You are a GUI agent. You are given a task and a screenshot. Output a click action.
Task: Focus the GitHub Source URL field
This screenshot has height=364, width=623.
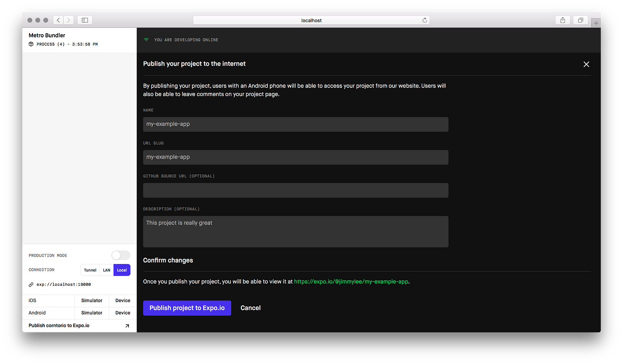(x=296, y=191)
